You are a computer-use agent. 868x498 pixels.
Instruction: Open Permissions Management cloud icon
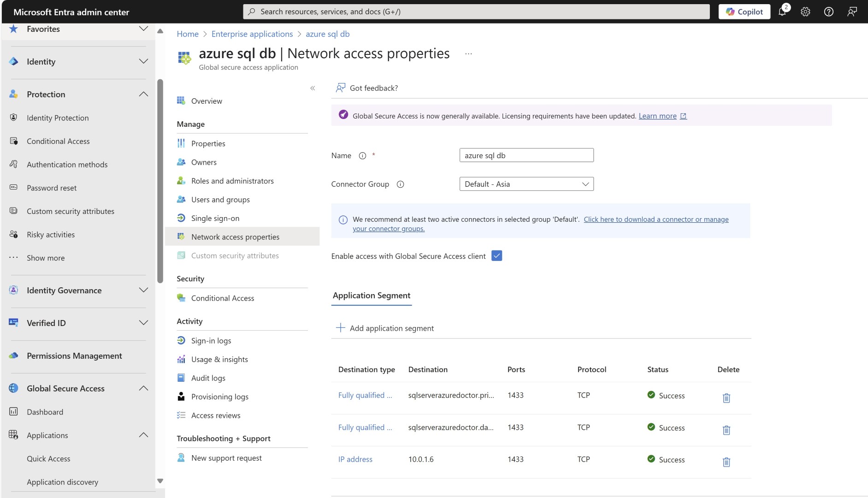(x=13, y=356)
